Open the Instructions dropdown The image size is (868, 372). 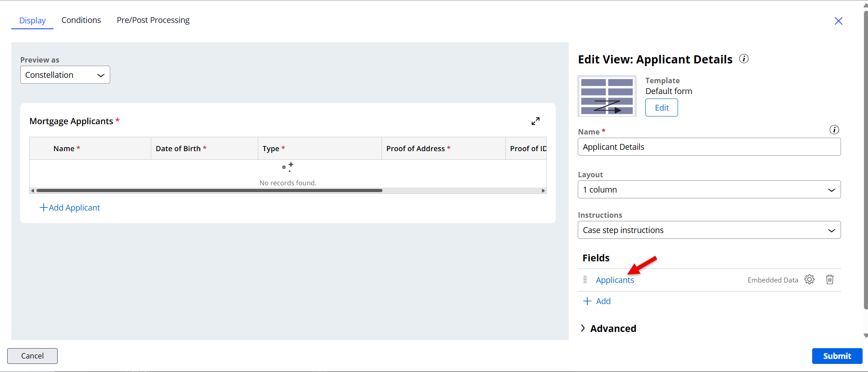[x=709, y=230]
